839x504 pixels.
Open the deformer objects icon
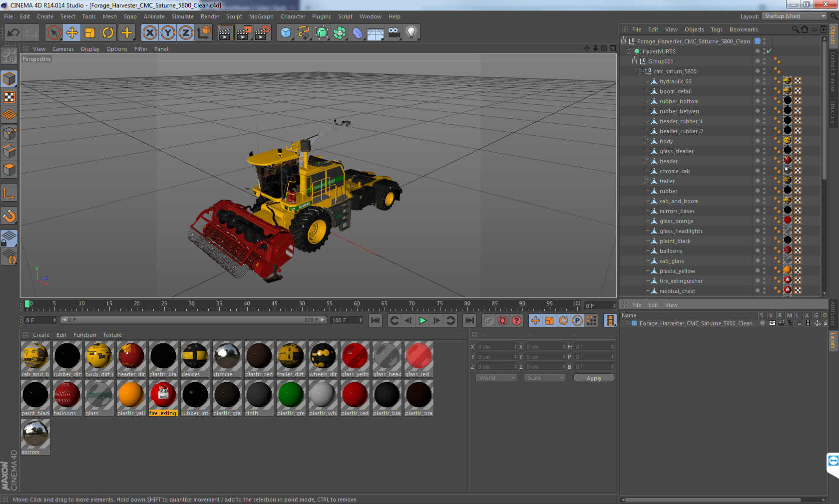click(358, 33)
